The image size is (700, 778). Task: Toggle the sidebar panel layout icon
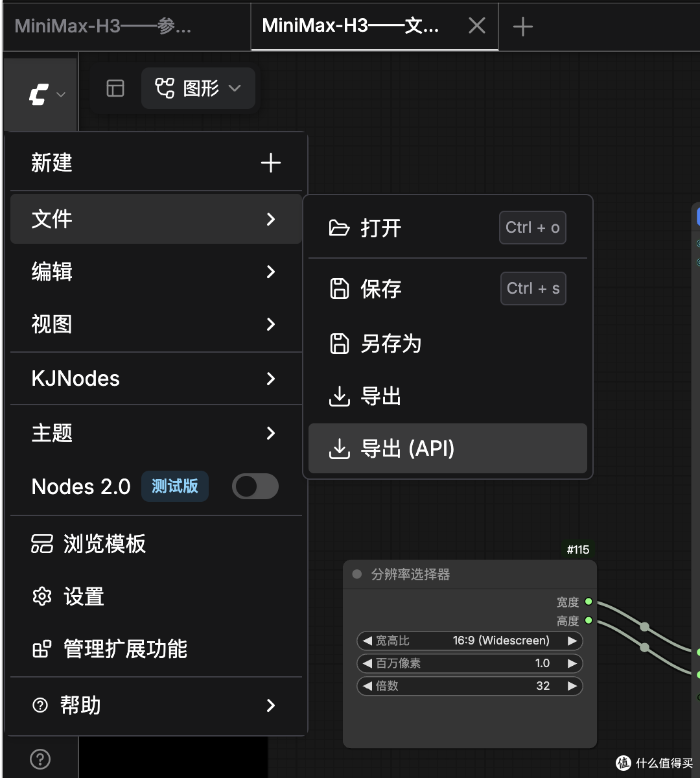point(115,88)
